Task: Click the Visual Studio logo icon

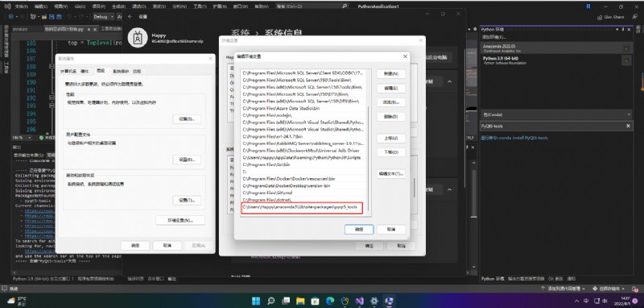Action: tap(7, 6)
